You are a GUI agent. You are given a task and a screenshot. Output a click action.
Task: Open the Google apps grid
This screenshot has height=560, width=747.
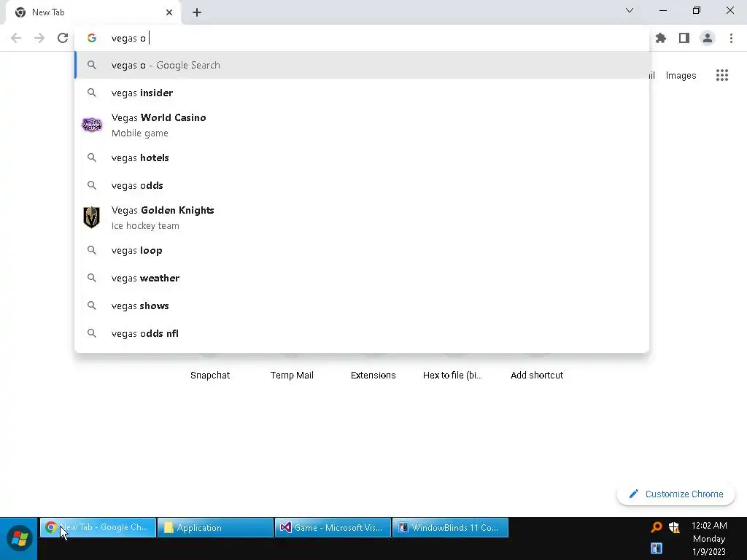coord(722,75)
